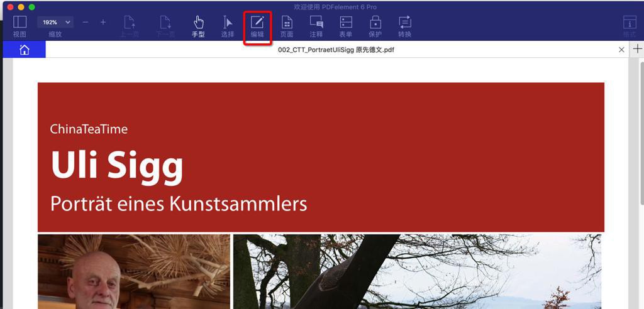Click the vertical scrollbar
The width and height of the screenshot is (644, 309).
tap(642, 133)
